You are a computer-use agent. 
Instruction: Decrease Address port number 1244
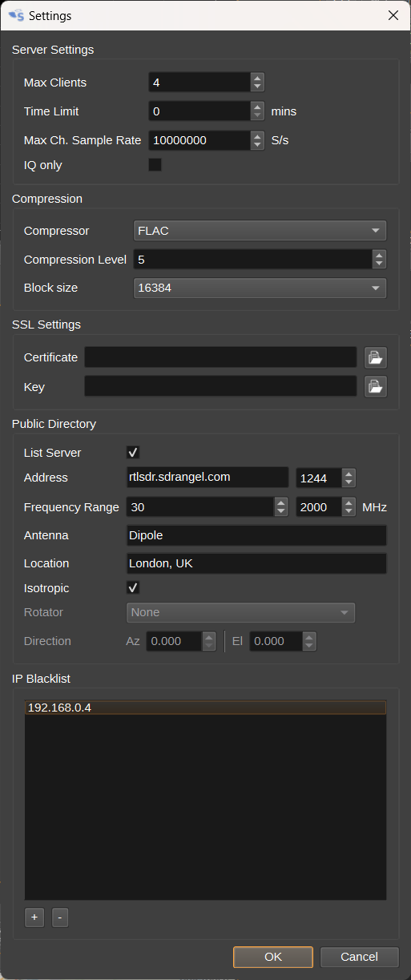click(349, 482)
